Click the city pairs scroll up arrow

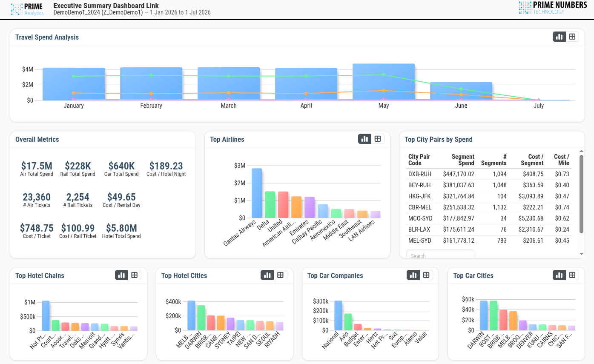[x=582, y=151]
